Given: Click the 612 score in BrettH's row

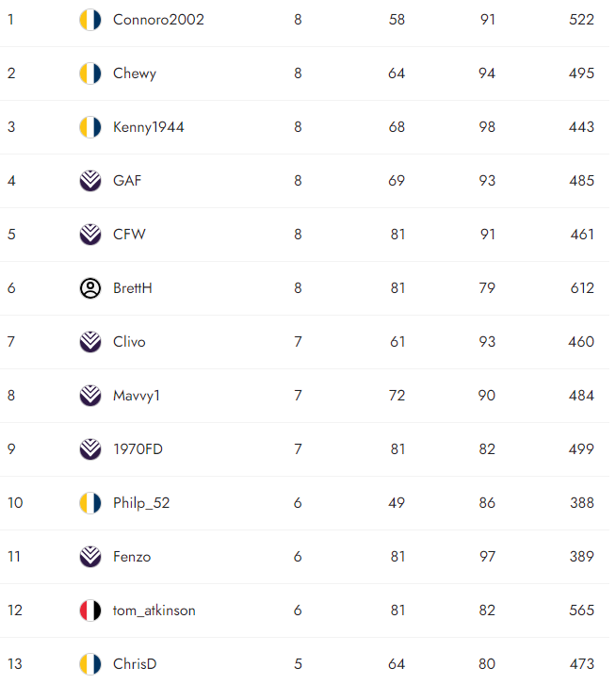Looking at the screenshot, I should 581,288.
